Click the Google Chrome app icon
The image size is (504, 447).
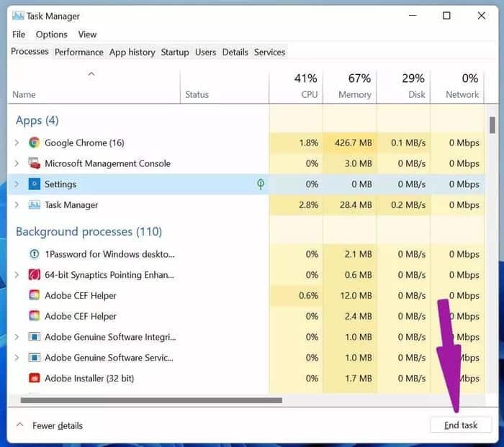(x=34, y=143)
